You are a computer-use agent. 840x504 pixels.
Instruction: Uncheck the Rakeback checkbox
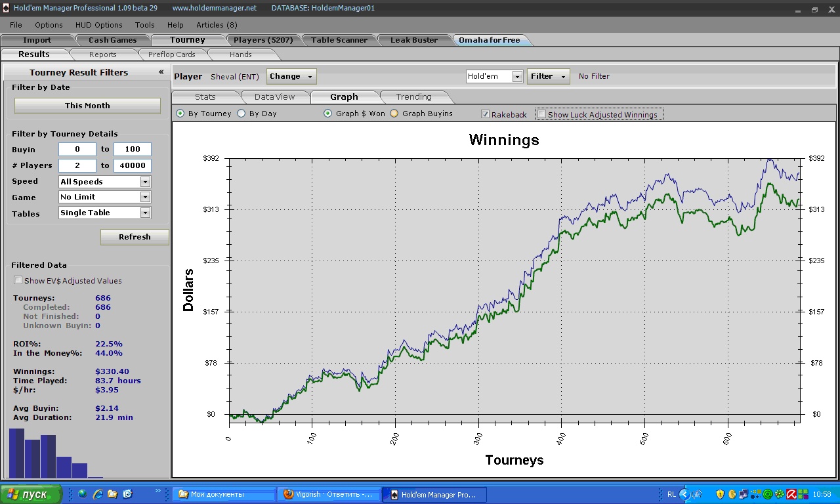point(486,114)
